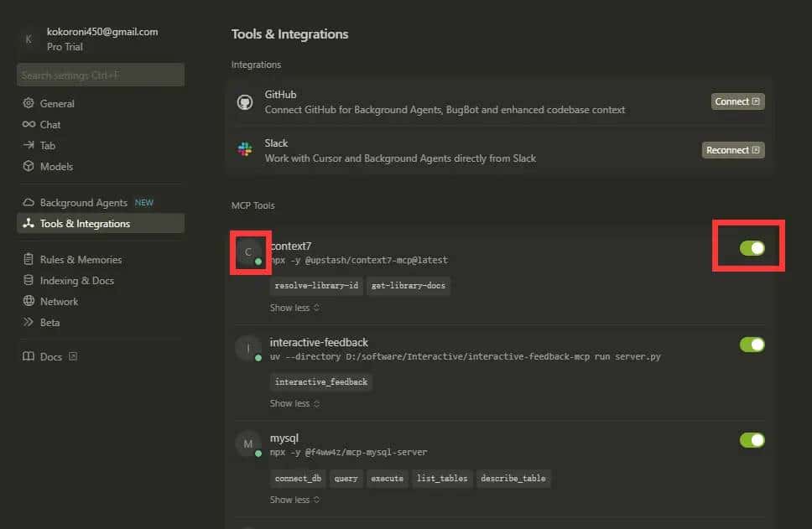The image size is (812, 529).
Task: Disable the context7 MCP server toggle
Action: point(752,248)
